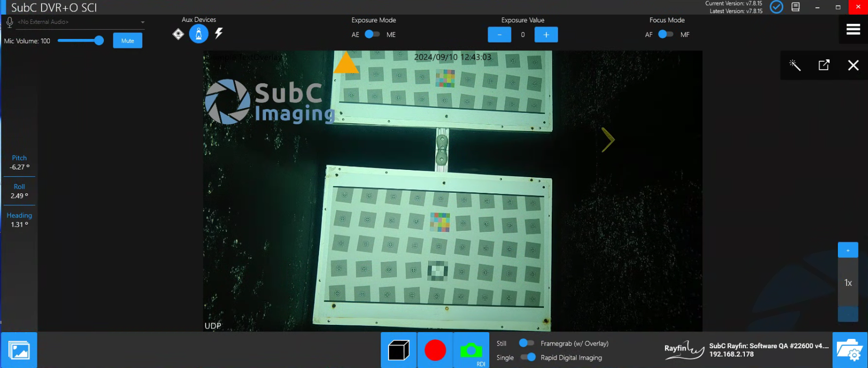Image resolution: width=868 pixels, height=368 pixels.
Task: Increase exposure value with plus button
Action: [x=546, y=35]
